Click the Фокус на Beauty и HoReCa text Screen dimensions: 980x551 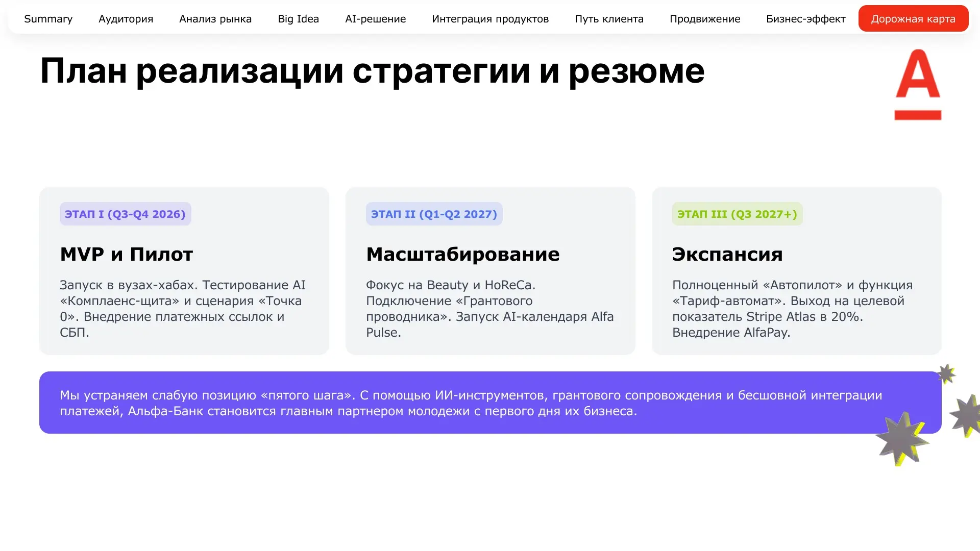pyautogui.click(x=490, y=309)
